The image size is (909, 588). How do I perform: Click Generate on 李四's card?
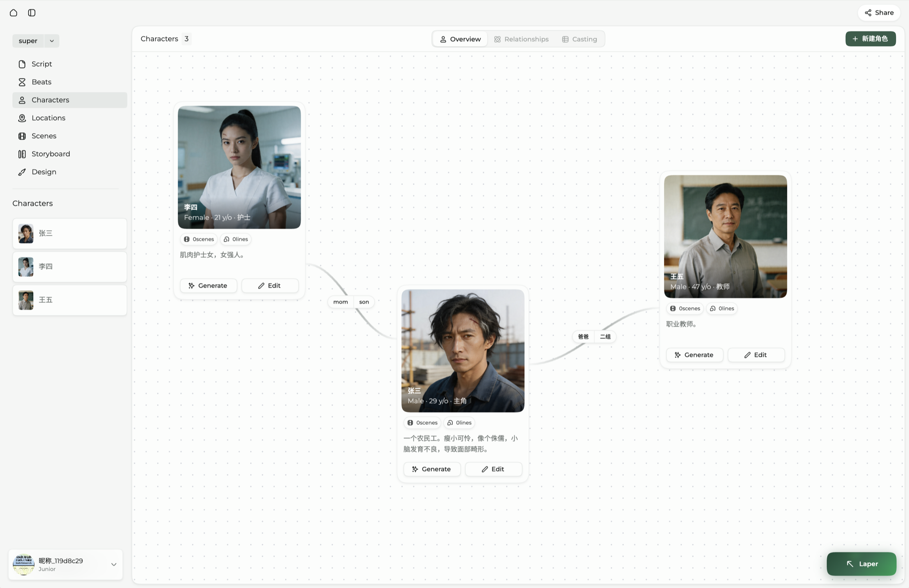(208, 286)
